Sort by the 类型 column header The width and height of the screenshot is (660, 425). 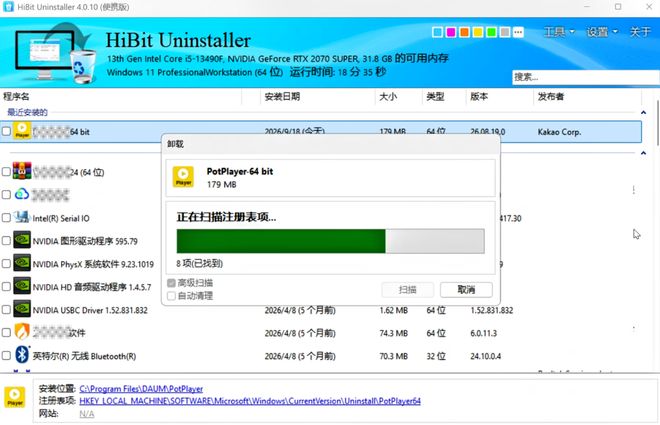(444, 96)
